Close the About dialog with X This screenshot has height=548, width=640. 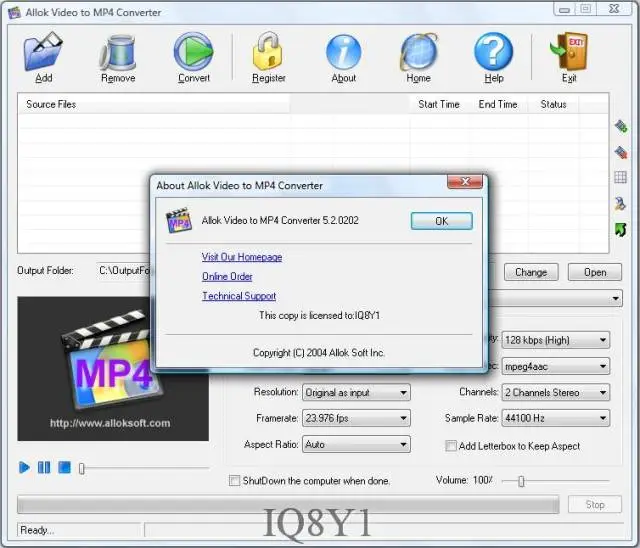coord(465,182)
